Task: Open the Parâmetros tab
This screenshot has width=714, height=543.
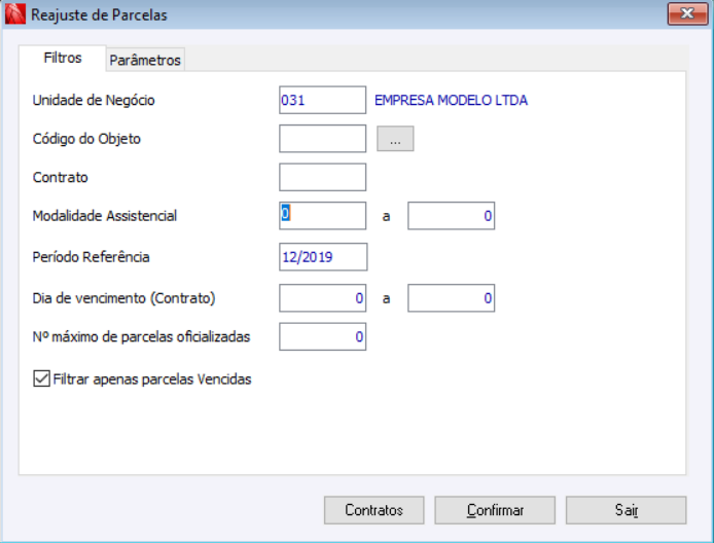Action: tap(145, 60)
